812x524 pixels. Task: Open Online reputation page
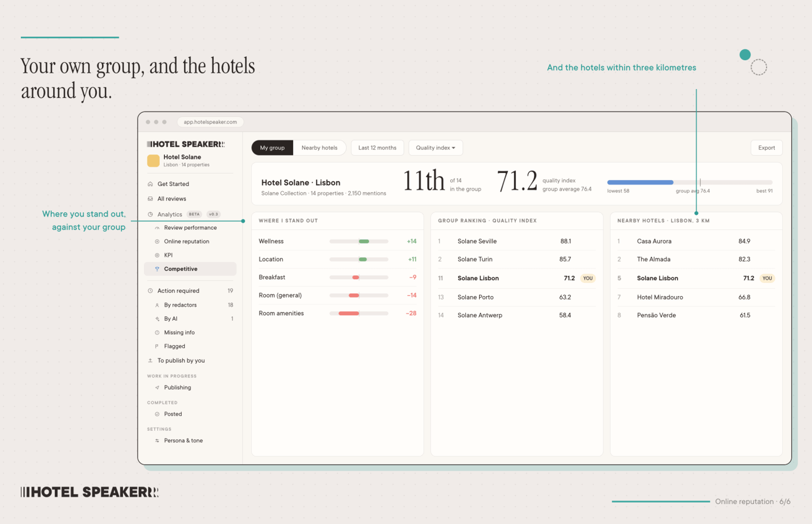190,242
